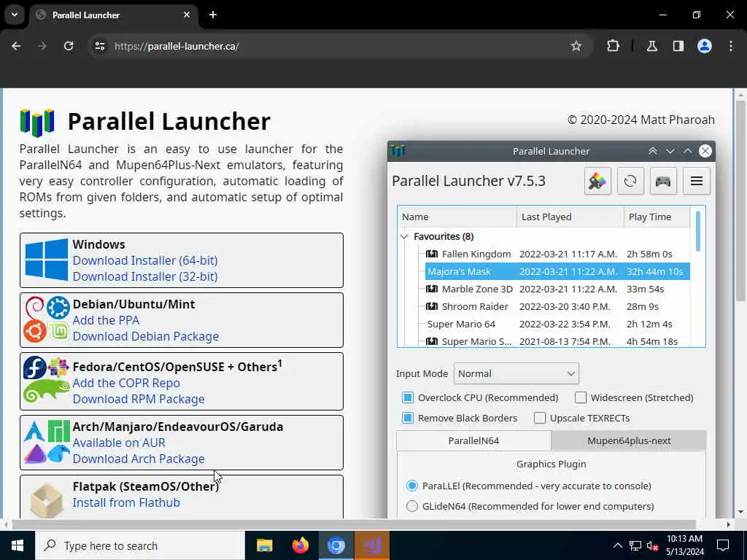The image size is (747, 560).
Task: Click Download Installer (32-bit) link
Action: point(145,276)
